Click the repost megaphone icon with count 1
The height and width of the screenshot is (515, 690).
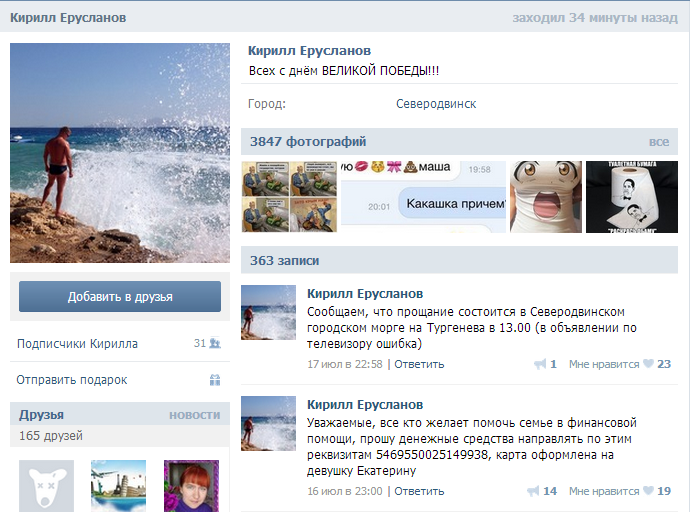[x=540, y=364]
